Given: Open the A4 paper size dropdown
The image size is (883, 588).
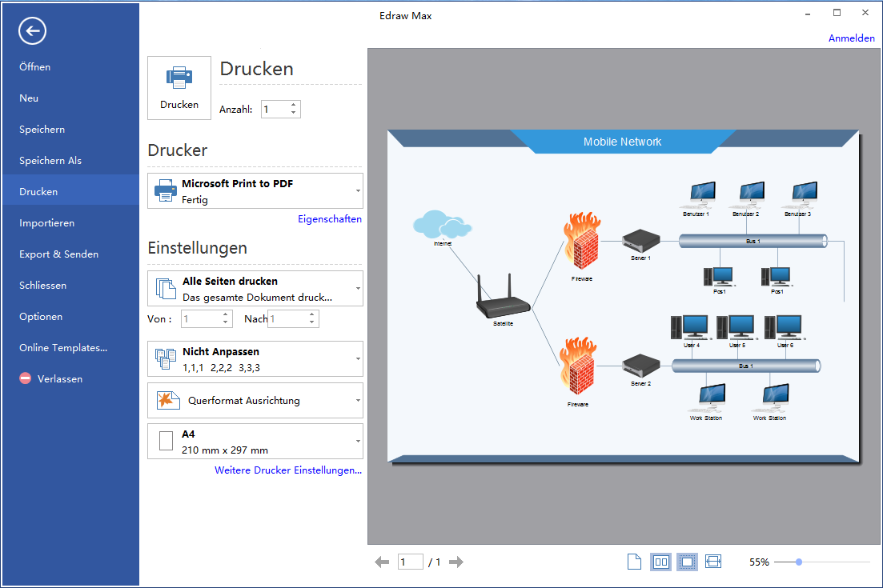Looking at the screenshot, I should (255, 442).
